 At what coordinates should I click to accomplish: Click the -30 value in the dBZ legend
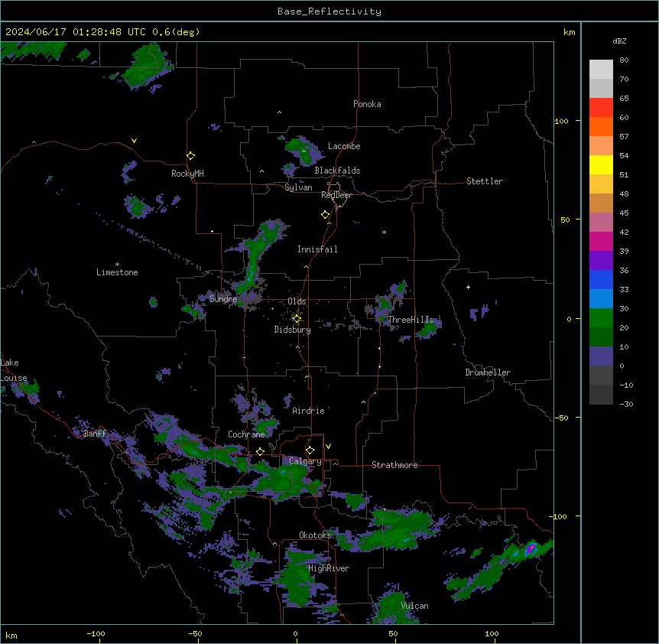coord(626,404)
